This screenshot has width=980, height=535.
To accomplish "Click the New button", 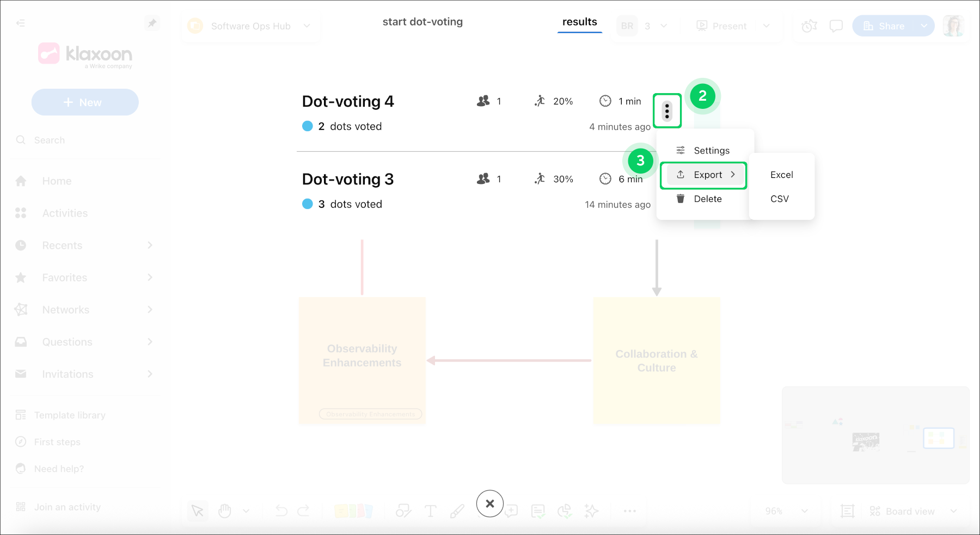I will 85,102.
